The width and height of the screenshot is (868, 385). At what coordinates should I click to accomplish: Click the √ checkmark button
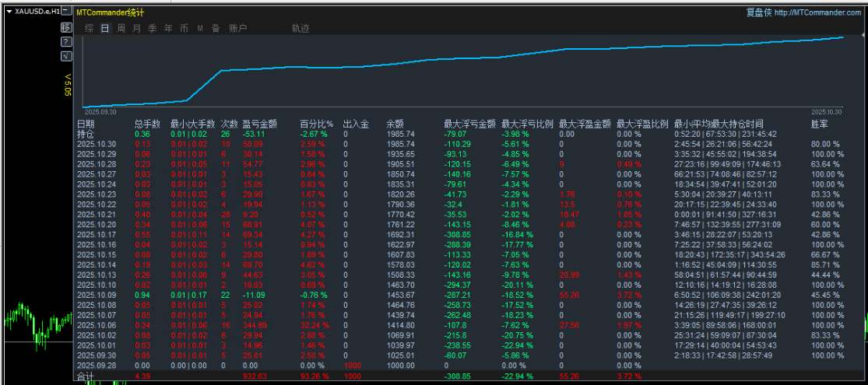pyautogui.click(x=66, y=56)
